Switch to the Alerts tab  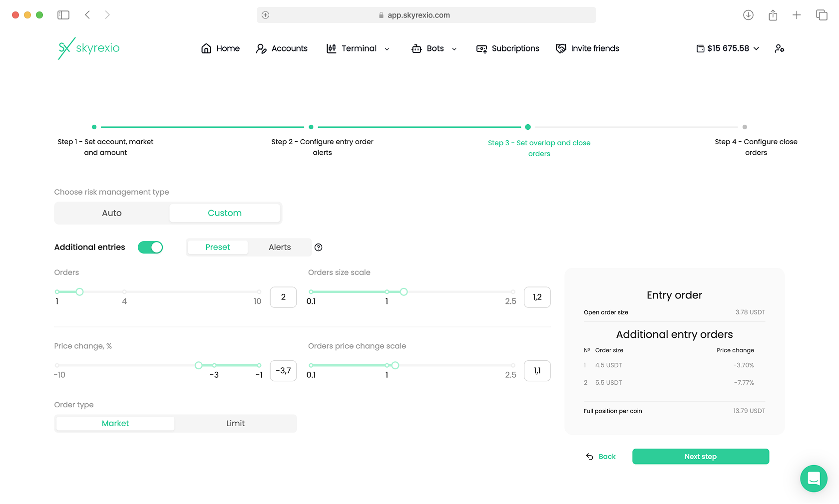click(x=280, y=248)
